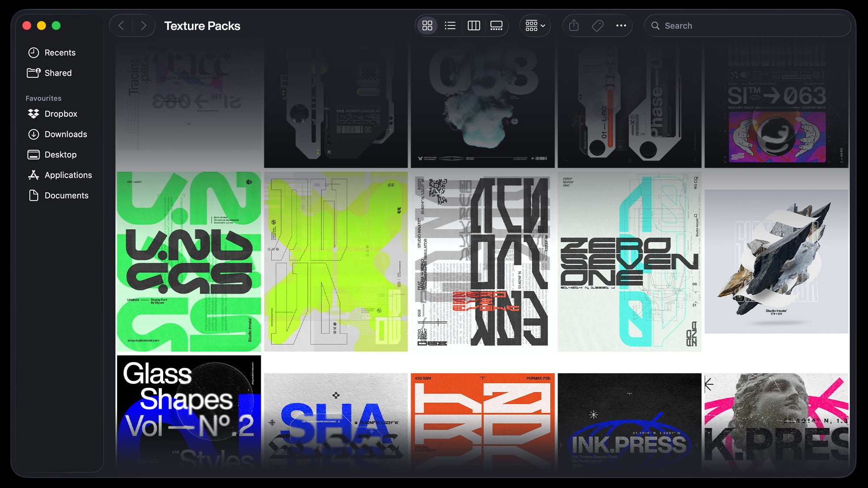The width and height of the screenshot is (868, 488).
Task: Open the grouping options dropdown
Action: pos(535,25)
